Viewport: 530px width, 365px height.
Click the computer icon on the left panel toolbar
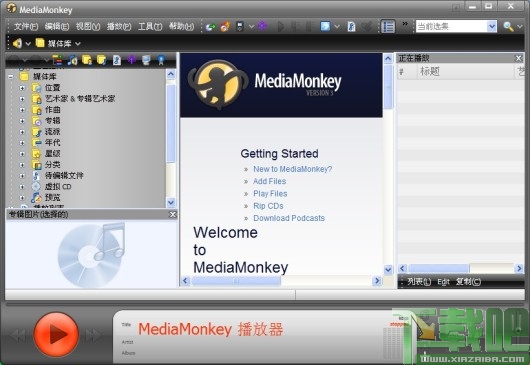(146, 60)
